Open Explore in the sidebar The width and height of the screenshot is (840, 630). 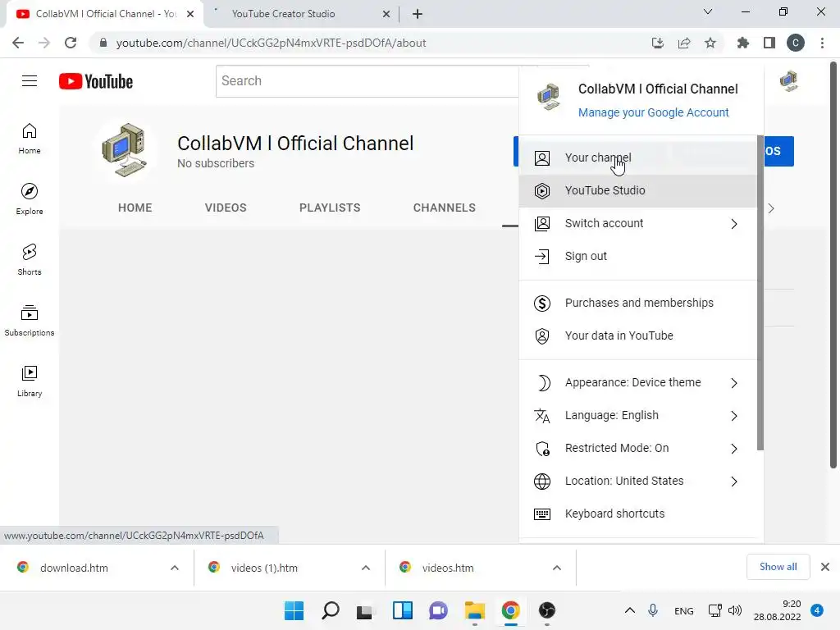30,199
